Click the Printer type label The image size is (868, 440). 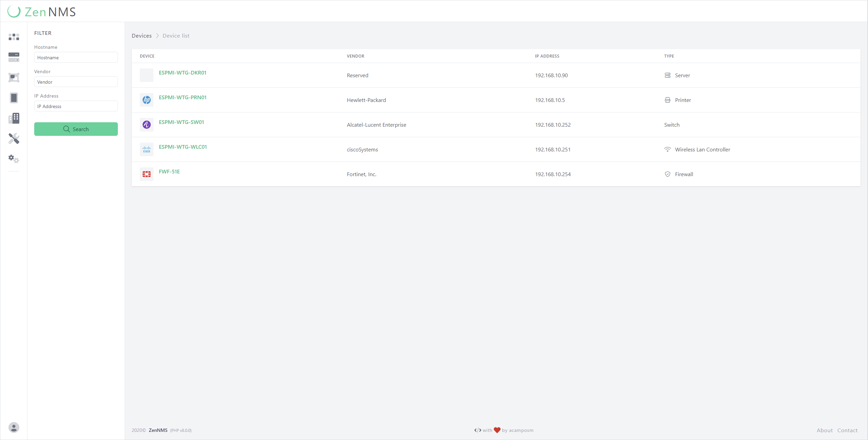coord(683,100)
